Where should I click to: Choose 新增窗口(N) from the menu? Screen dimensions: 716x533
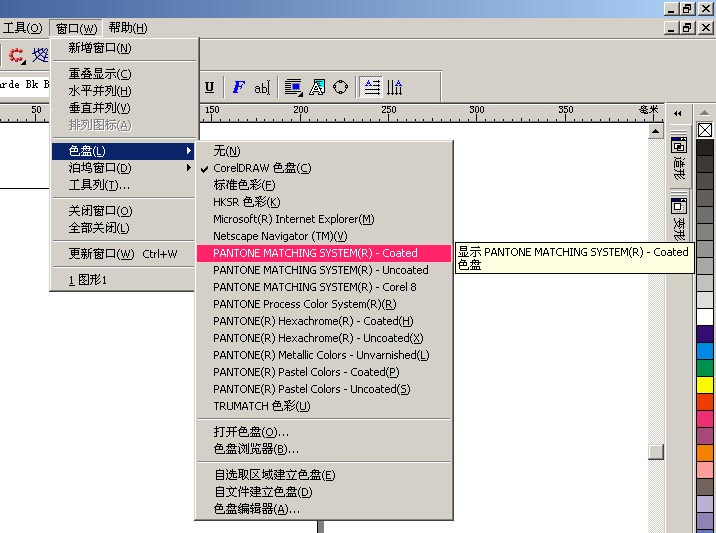124,48
